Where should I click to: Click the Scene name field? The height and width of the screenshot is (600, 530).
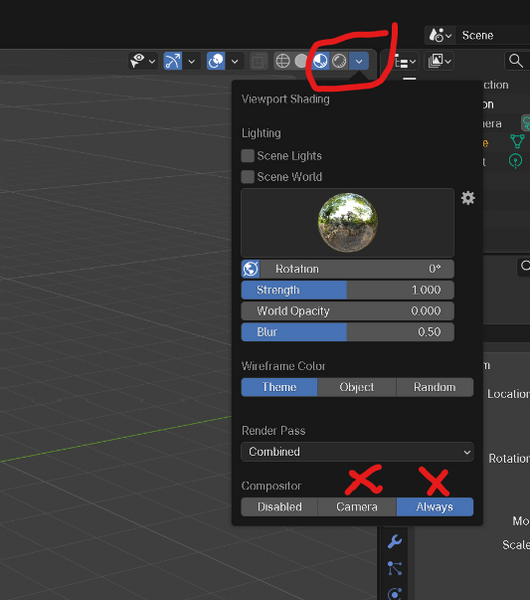pyautogui.click(x=494, y=35)
